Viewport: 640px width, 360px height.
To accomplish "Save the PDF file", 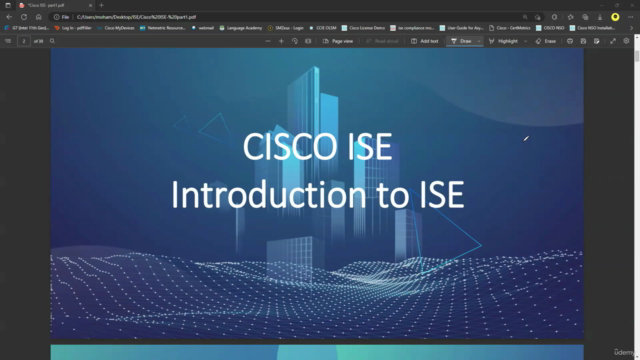I will pos(583,41).
